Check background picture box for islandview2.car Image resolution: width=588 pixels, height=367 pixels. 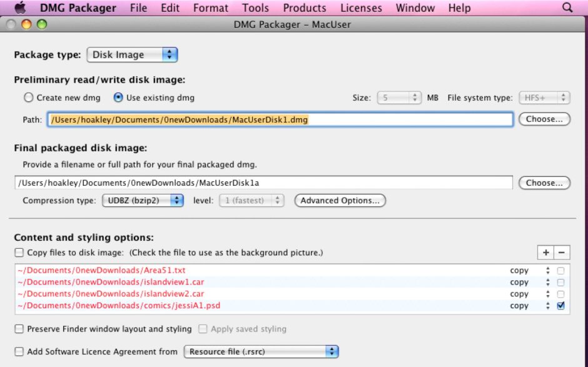coord(560,294)
